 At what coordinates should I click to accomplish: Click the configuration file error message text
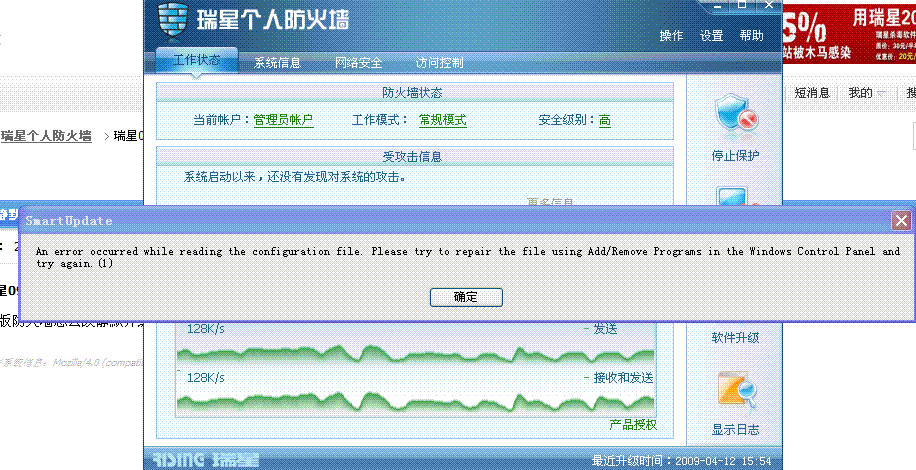[x=467, y=257]
